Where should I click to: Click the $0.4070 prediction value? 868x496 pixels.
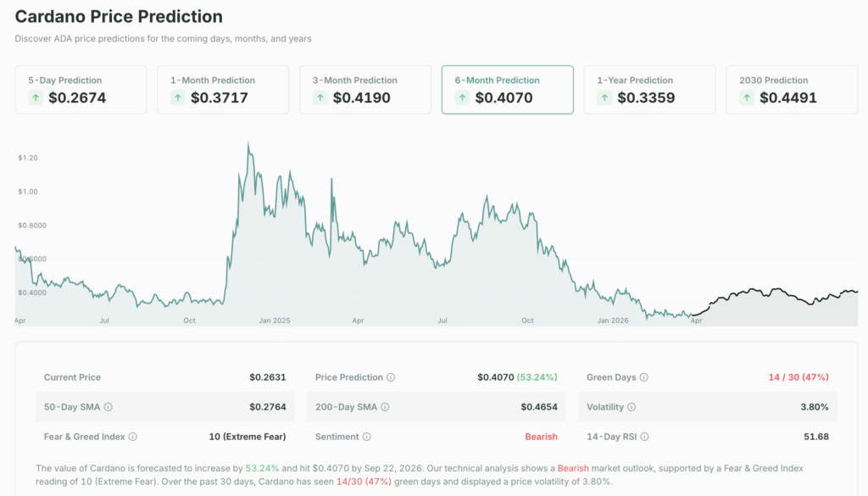pos(494,376)
